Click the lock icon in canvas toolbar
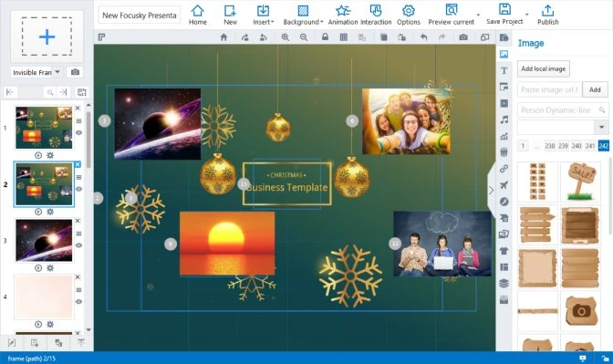Image resolution: width=613 pixels, height=364 pixels. click(x=325, y=36)
